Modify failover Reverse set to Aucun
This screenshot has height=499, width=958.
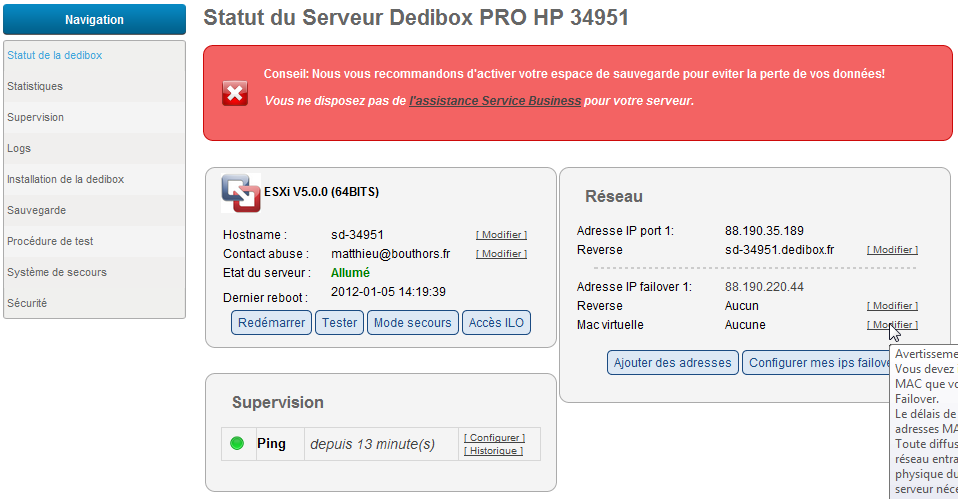[892, 305]
